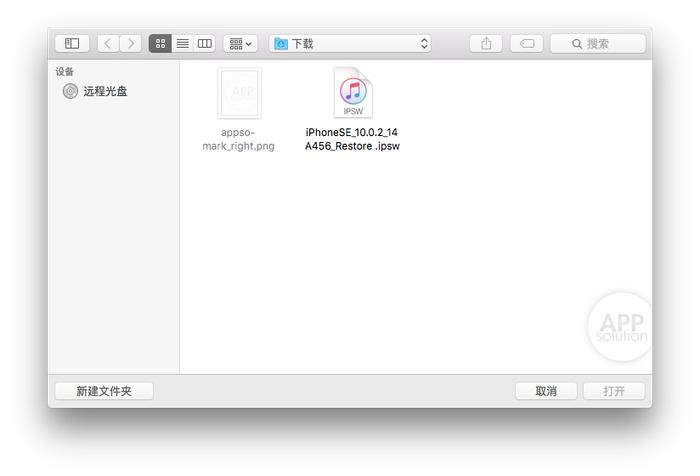
Task: Toggle the sidebar visibility button
Action: [72, 43]
